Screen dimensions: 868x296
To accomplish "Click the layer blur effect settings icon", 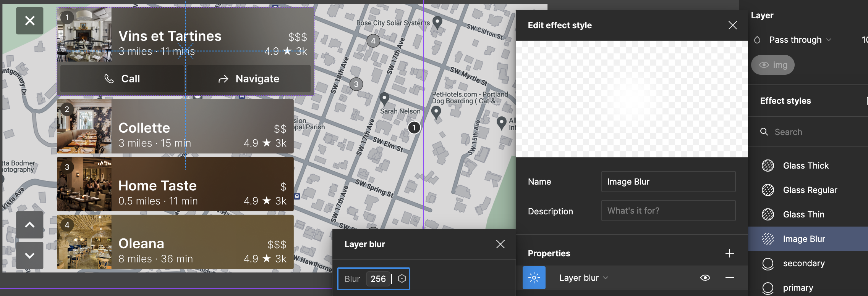I will (534, 278).
